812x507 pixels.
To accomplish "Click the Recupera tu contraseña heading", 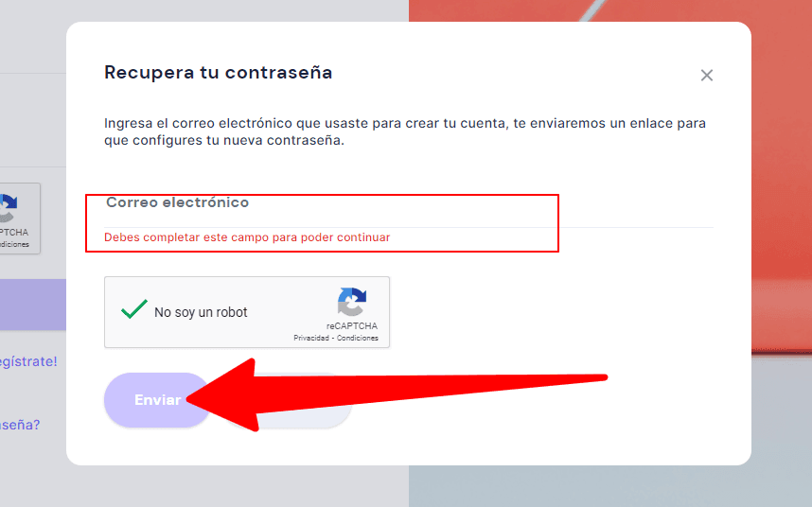I will coord(218,73).
